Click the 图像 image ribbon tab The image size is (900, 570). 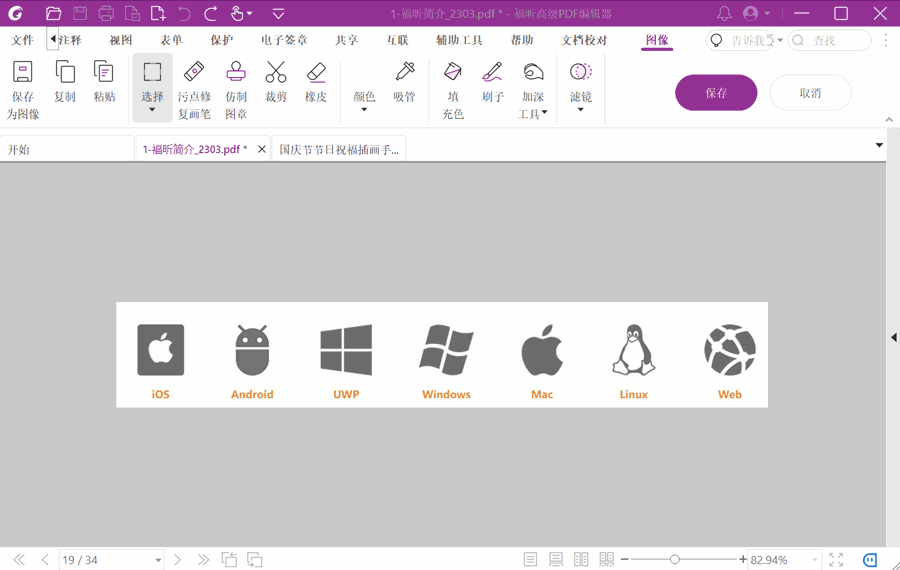(657, 40)
